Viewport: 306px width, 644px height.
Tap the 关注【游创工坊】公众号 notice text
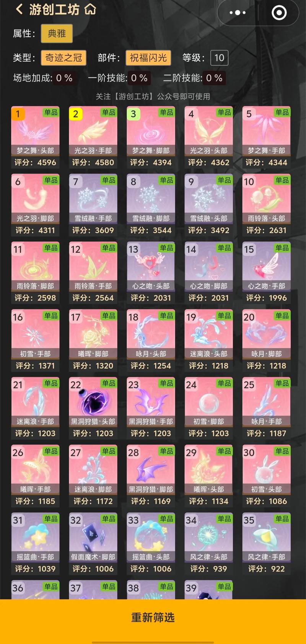pos(153,97)
